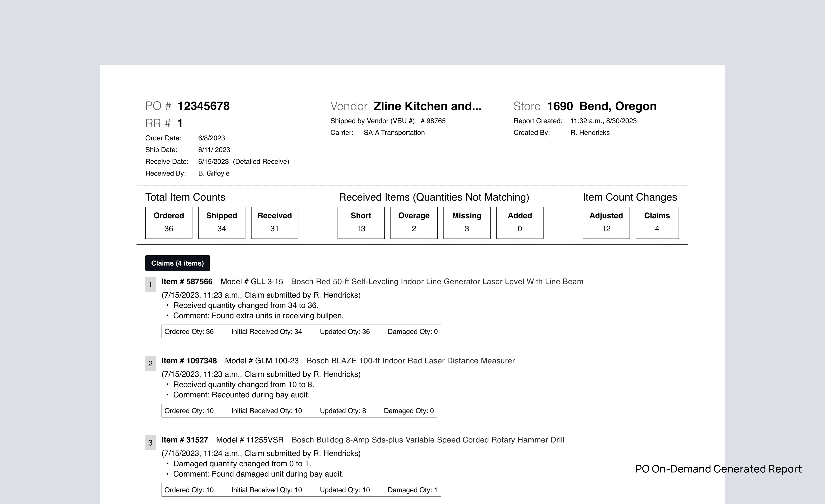The height and width of the screenshot is (504, 825).
Task: Click claim number 3 marker
Action: click(150, 443)
